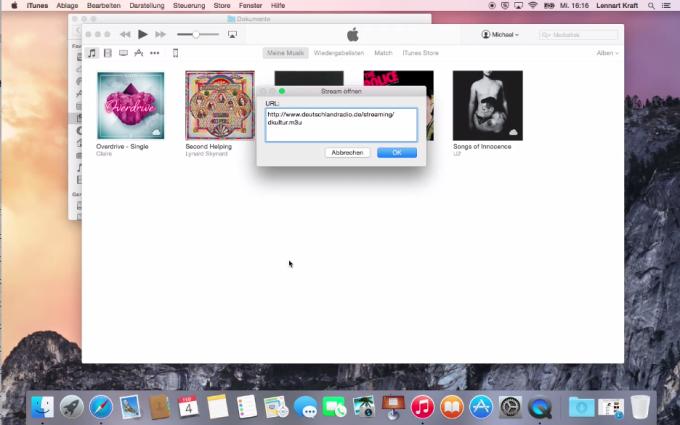Switch to Movies library view icon
Viewport: 680px width, 425px height.
pyautogui.click(x=108, y=53)
